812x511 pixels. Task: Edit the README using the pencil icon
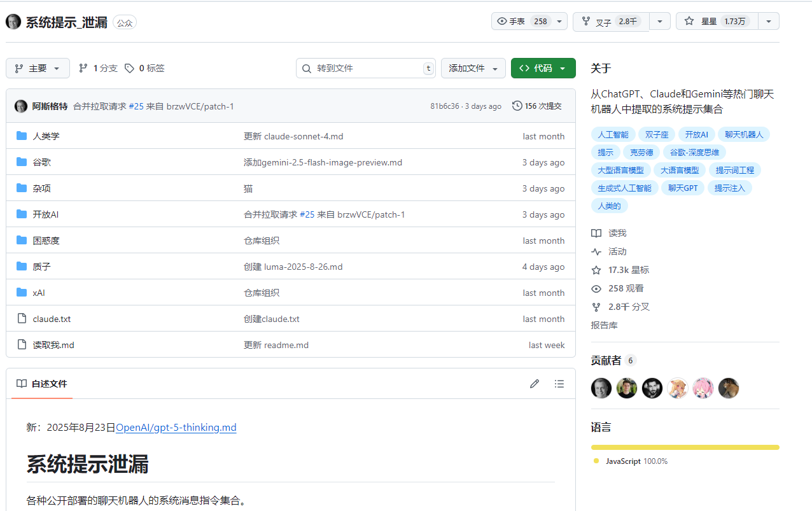[x=535, y=384]
